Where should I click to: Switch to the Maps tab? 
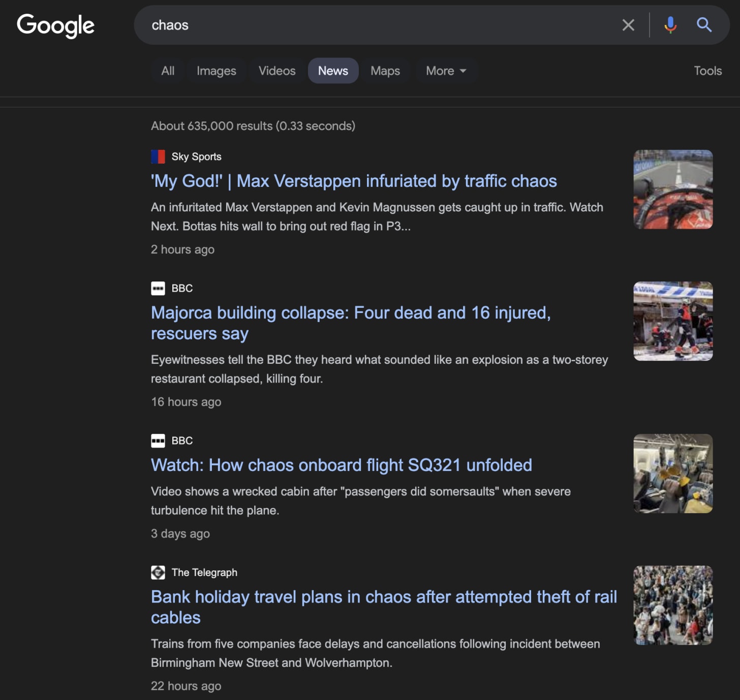pos(385,71)
